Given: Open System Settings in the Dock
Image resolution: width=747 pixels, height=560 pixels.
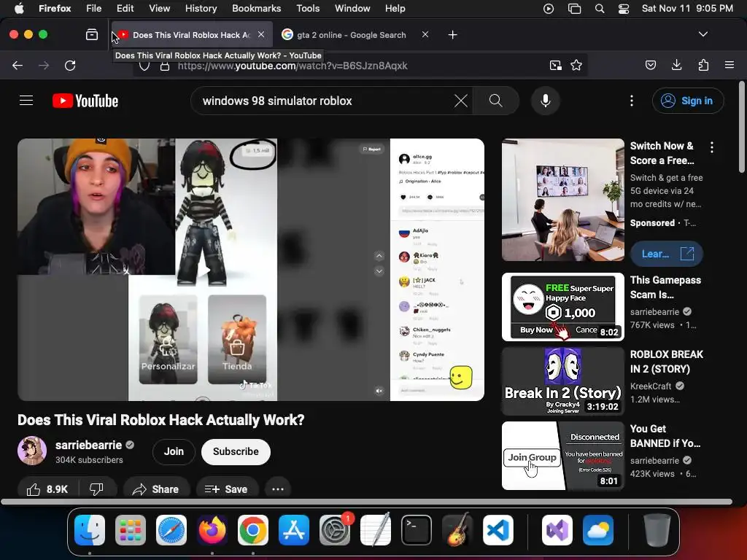Looking at the screenshot, I should tap(334, 530).
